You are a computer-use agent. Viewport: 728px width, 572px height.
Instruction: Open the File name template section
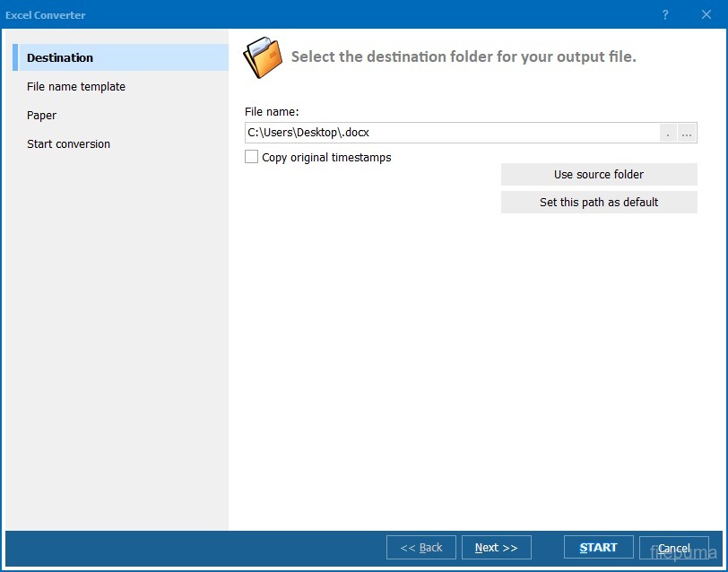pyautogui.click(x=76, y=87)
